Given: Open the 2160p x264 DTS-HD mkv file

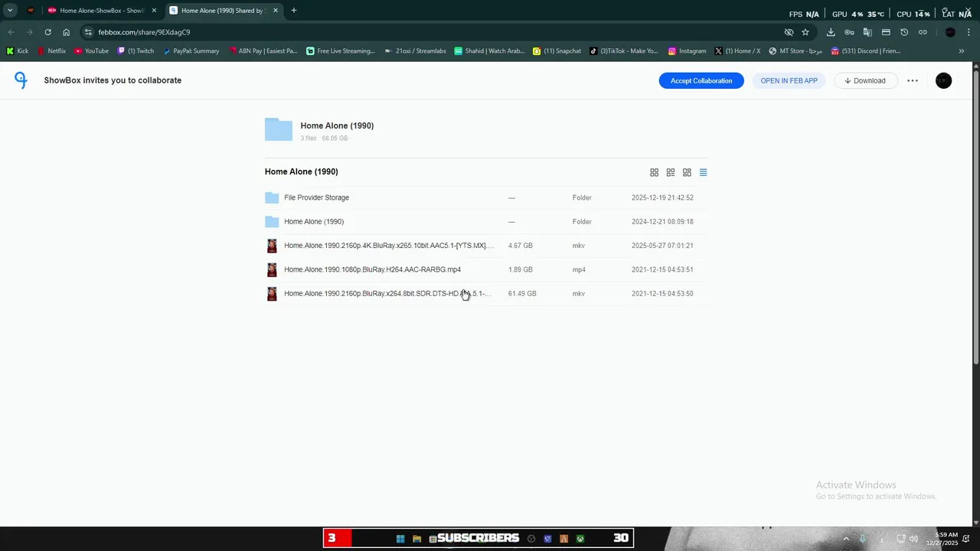Looking at the screenshot, I should pos(387,294).
